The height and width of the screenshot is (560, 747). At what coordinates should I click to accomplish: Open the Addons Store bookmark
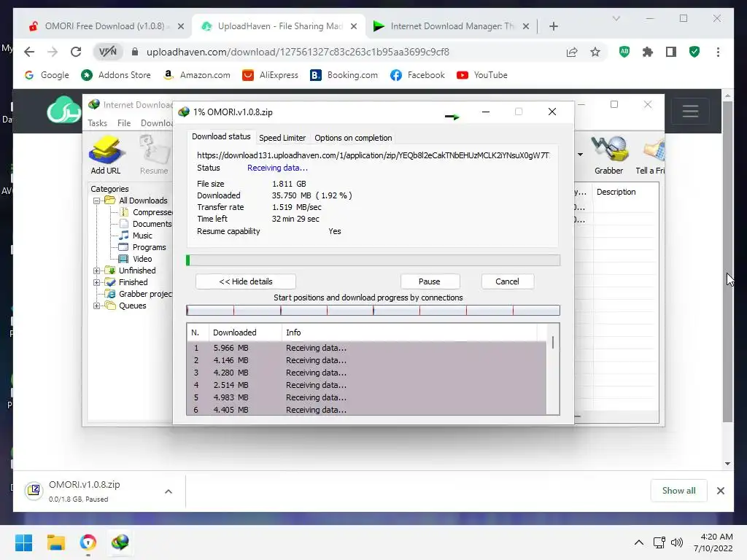116,75
